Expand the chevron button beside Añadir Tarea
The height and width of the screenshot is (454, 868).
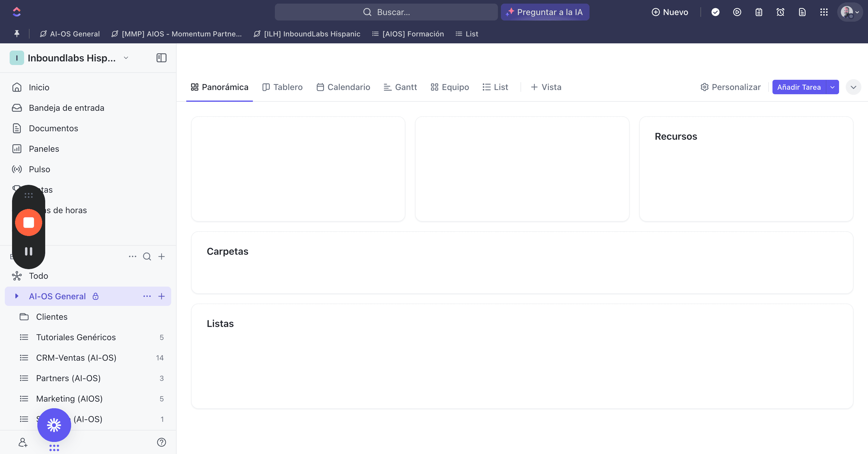853,87
